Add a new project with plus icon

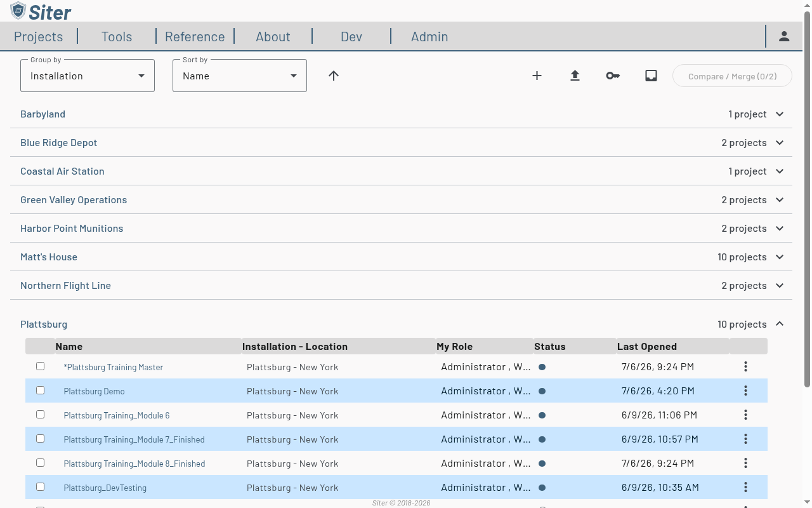click(x=537, y=76)
